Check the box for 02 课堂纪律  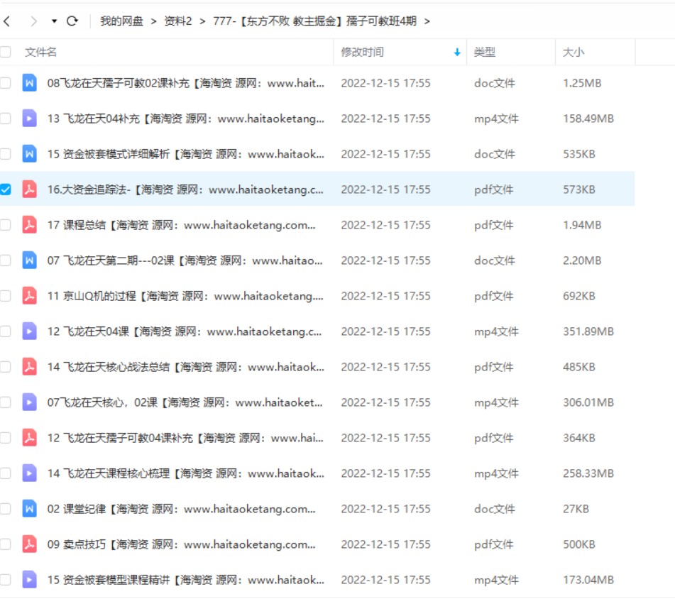(5, 509)
